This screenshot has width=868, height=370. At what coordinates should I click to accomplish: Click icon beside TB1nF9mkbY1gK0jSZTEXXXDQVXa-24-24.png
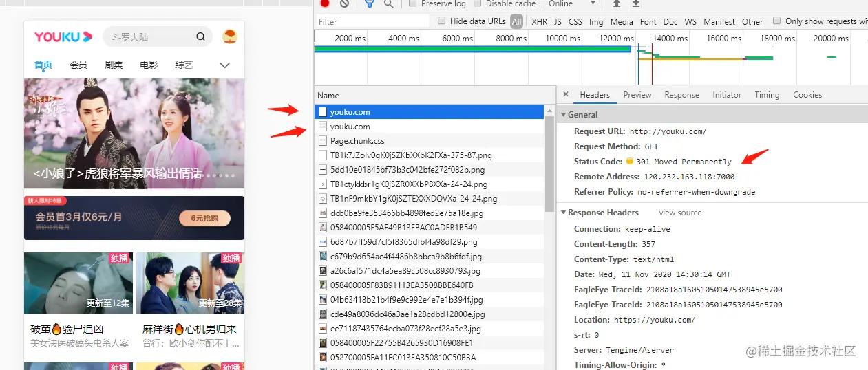[x=322, y=199]
